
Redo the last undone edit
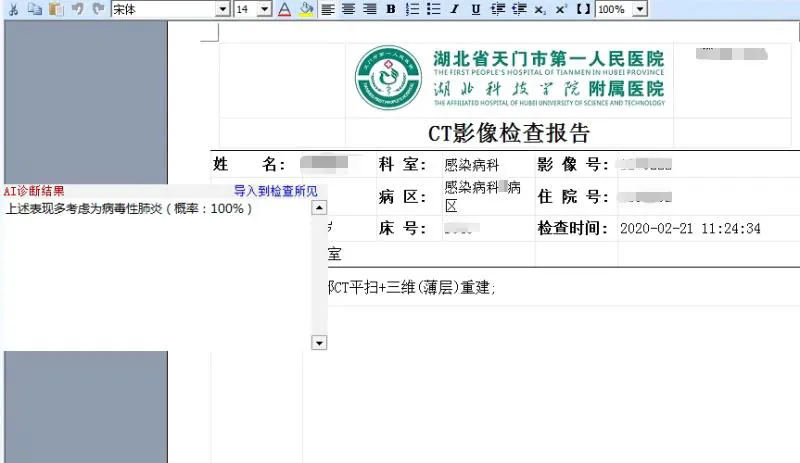98,9
